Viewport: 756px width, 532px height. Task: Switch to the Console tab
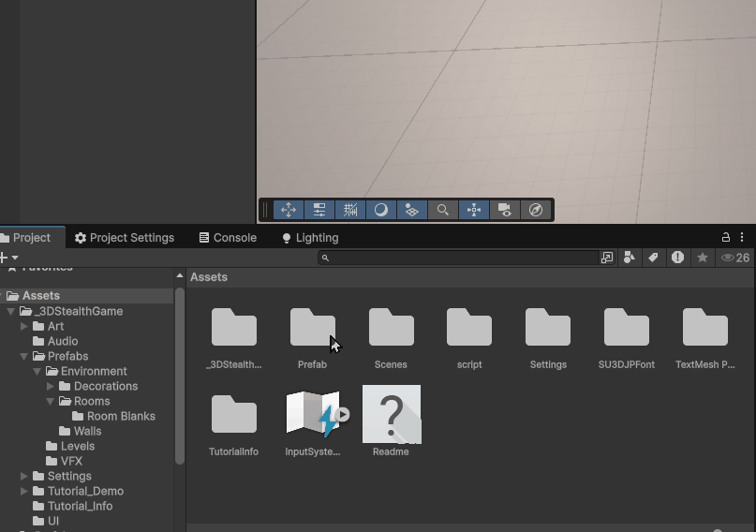(x=228, y=238)
